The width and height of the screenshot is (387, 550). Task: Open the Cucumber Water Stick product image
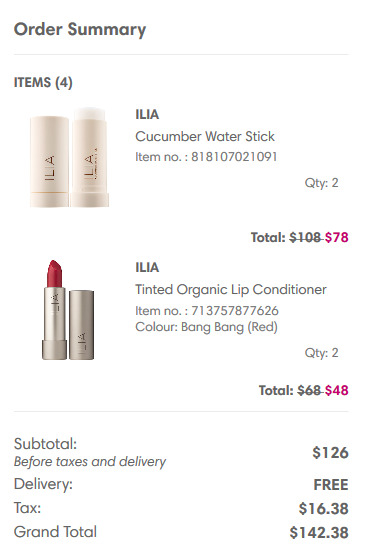(69, 157)
